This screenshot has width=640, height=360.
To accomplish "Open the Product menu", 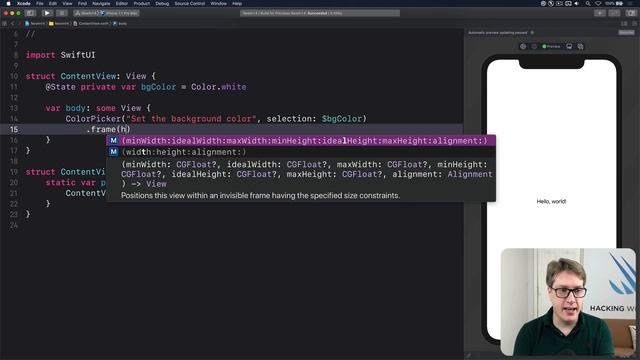I will point(142,3).
